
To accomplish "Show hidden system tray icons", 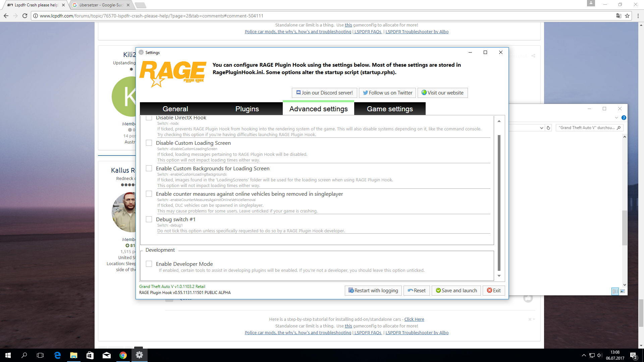I will 584,355.
